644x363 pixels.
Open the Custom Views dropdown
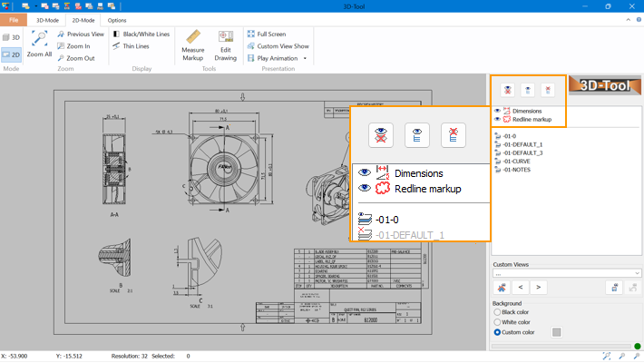point(566,272)
